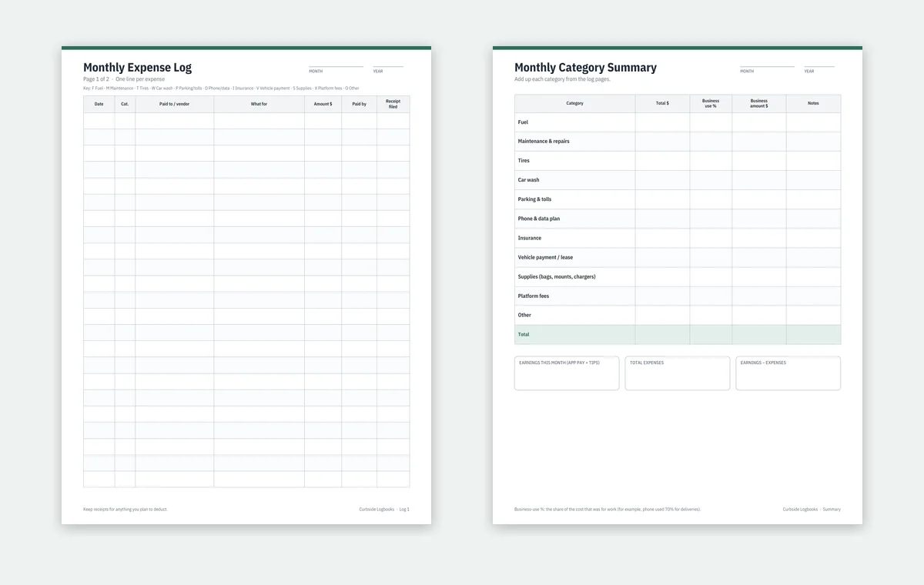Screen dimensions: 924x585
Task: Select the Other row label
Action: click(524, 315)
